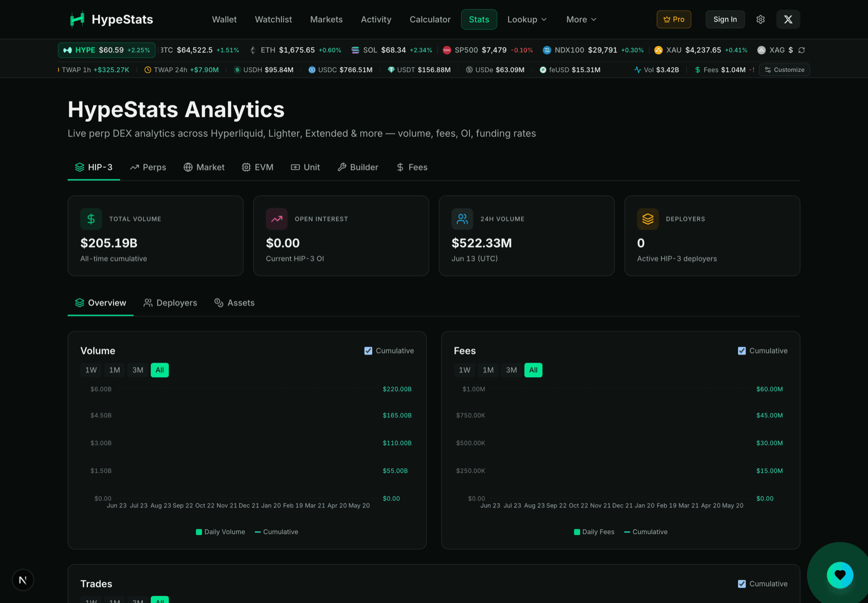
Task: Toggle Cumulative legend on Fees chart
Action: tap(646, 532)
